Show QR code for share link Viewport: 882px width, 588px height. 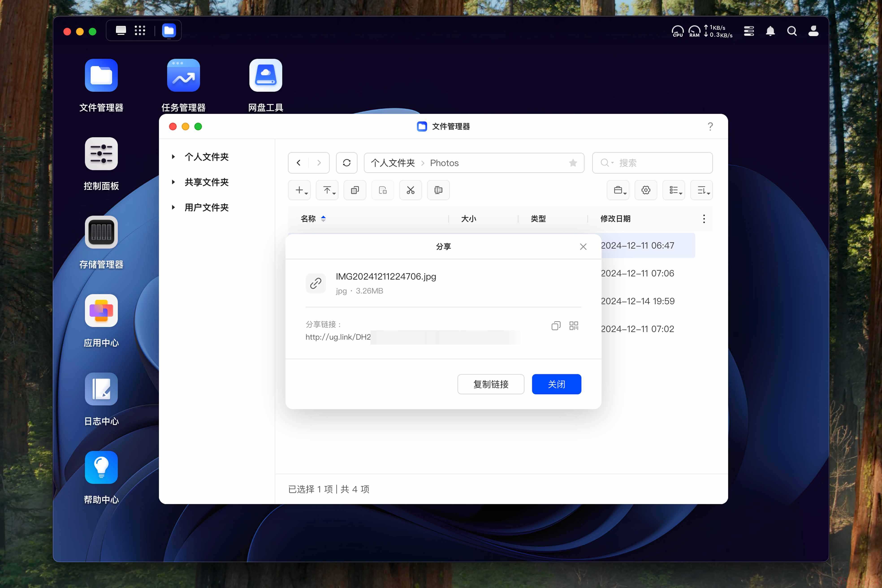pyautogui.click(x=574, y=326)
